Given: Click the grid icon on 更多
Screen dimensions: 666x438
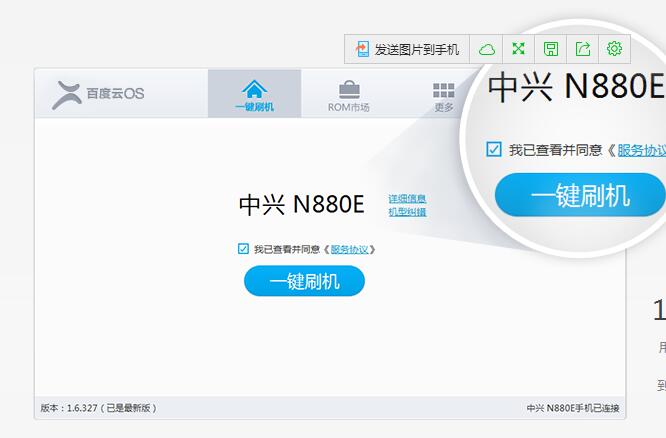Looking at the screenshot, I should 443,90.
